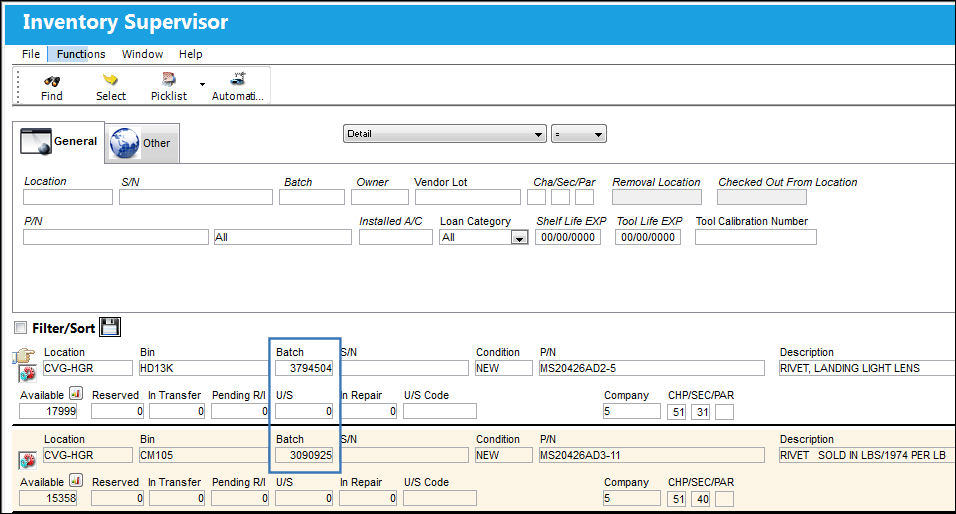Image resolution: width=956 pixels, height=514 pixels.
Task: Click Condition NEW in the CM105 row
Action: point(503,455)
